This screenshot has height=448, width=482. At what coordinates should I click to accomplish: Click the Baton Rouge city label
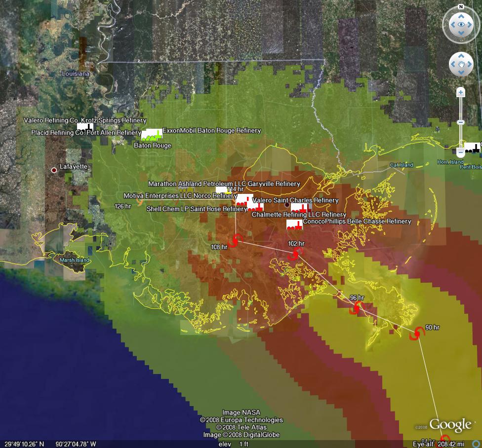coord(153,145)
